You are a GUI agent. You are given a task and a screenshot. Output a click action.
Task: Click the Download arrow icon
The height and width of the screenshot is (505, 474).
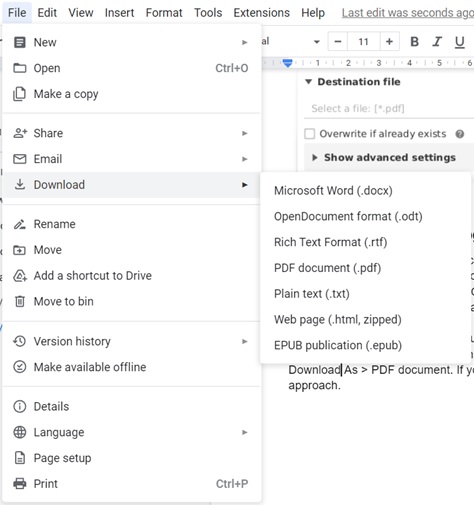(x=20, y=184)
